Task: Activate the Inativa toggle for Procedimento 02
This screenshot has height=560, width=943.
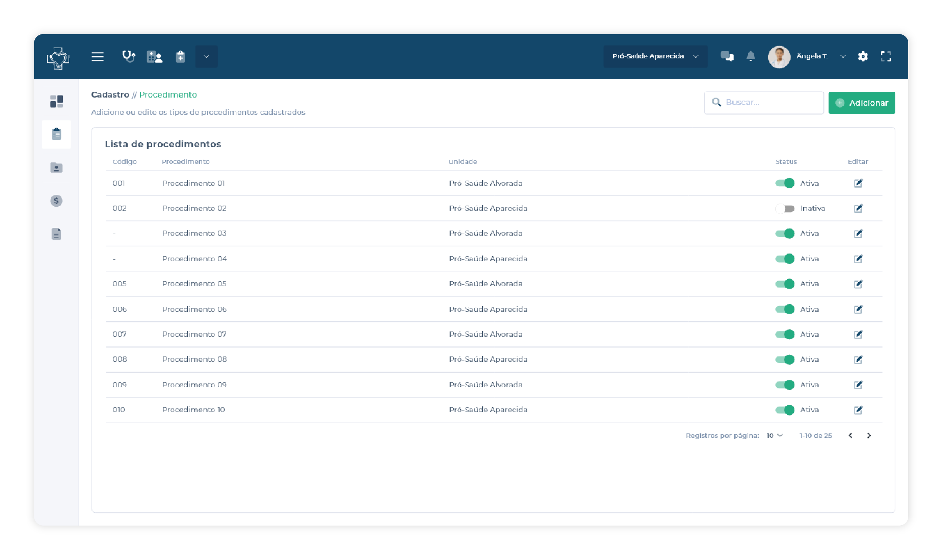Action: [x=785, y=208]
